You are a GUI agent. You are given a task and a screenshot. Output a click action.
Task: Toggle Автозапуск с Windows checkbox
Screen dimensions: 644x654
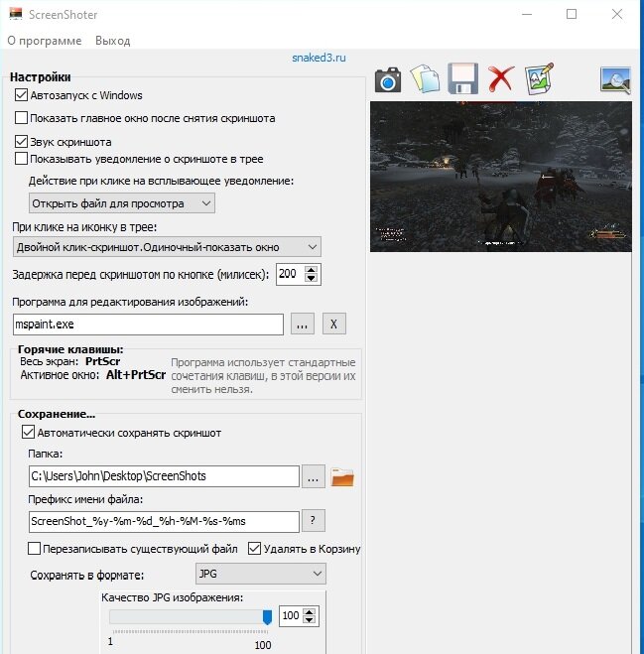tap(21, 95)
